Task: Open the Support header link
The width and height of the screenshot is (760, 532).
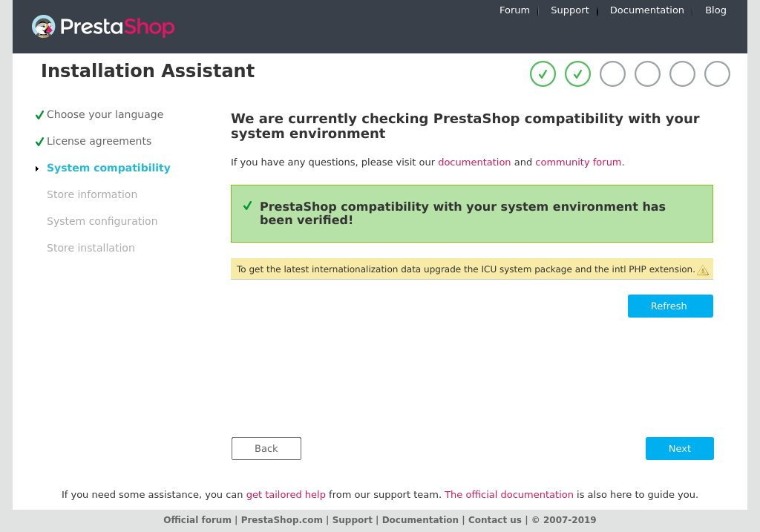Action: [569, 10]
